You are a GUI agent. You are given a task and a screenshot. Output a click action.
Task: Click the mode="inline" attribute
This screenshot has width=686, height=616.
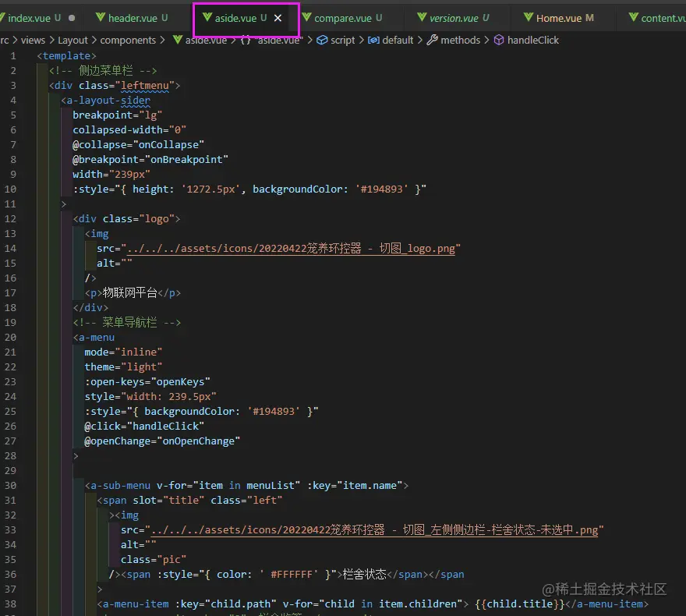coord(123,352)
